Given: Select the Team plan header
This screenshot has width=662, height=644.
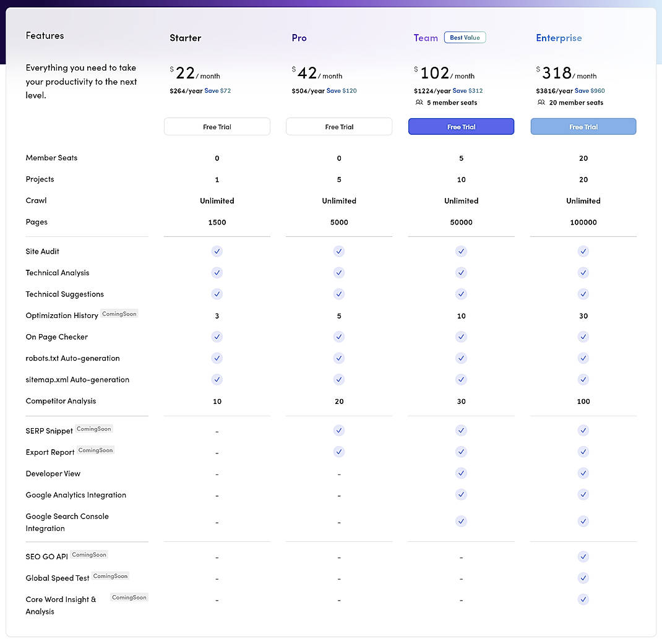Looking at the screenshot, I should point(426,38).
